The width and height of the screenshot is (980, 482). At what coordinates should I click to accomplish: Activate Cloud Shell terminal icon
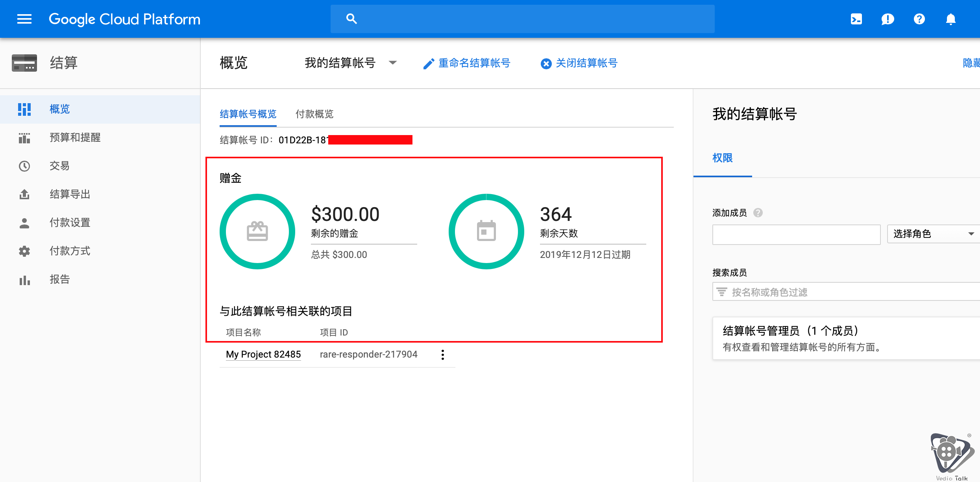pos(856,19)
